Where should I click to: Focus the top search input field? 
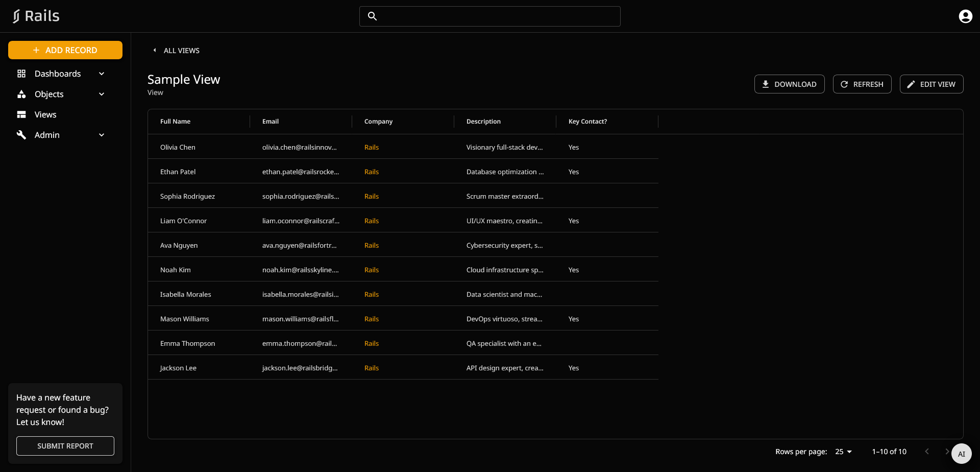tap(498, 16)
